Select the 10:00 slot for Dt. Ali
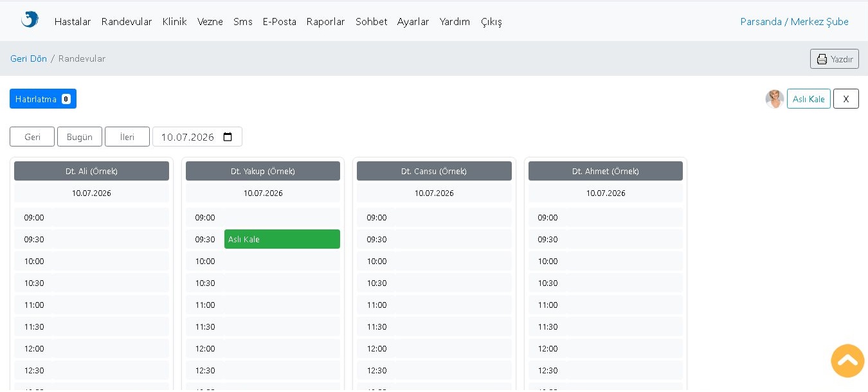The width and height of the screenshot is (868, 392). click(x=91, y=261)
